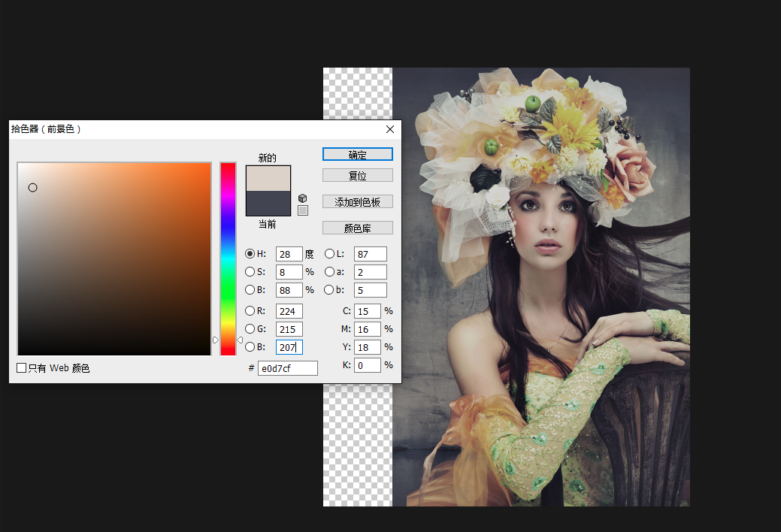Select the Lab 'a' radio button

(330, 272)
